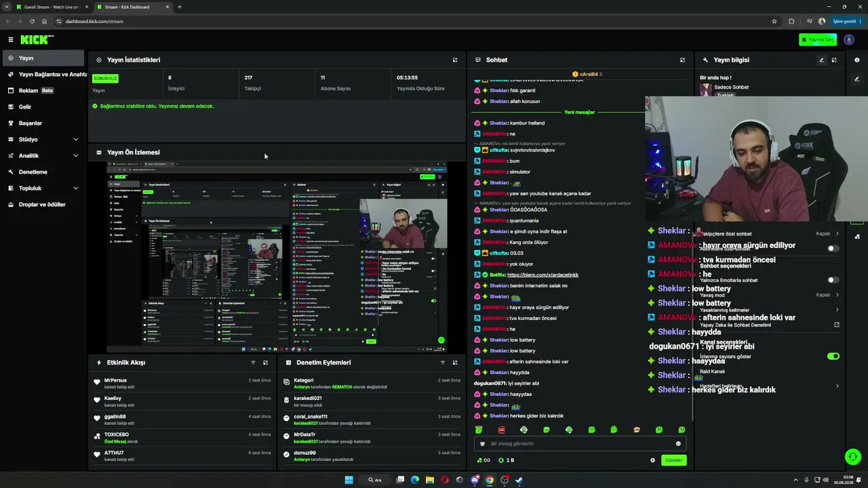Click the green Yayına Geç button

[818, 40]
